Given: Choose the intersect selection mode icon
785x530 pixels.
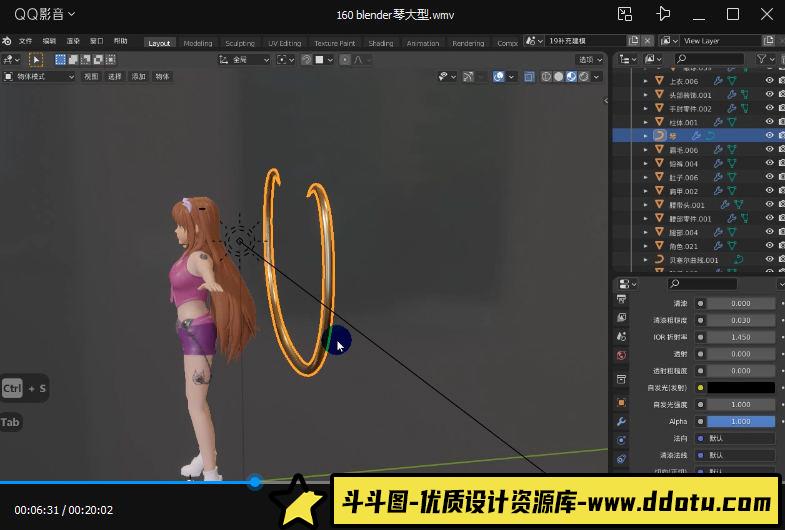Looking at the screenshot, I should coord(111,60).
